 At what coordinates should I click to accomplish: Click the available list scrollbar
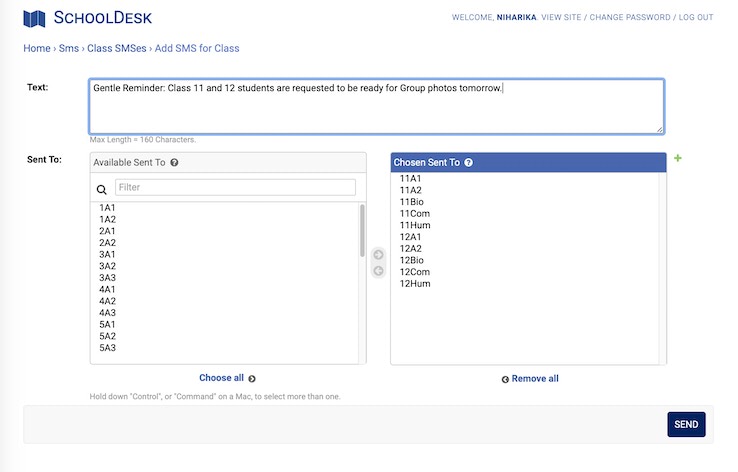click(362, 230)
